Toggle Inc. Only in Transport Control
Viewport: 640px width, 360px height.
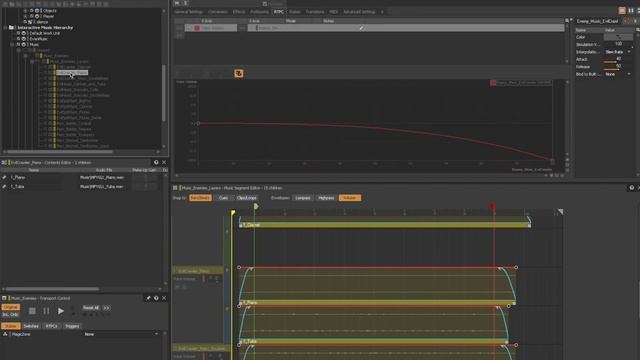[11, 315]
